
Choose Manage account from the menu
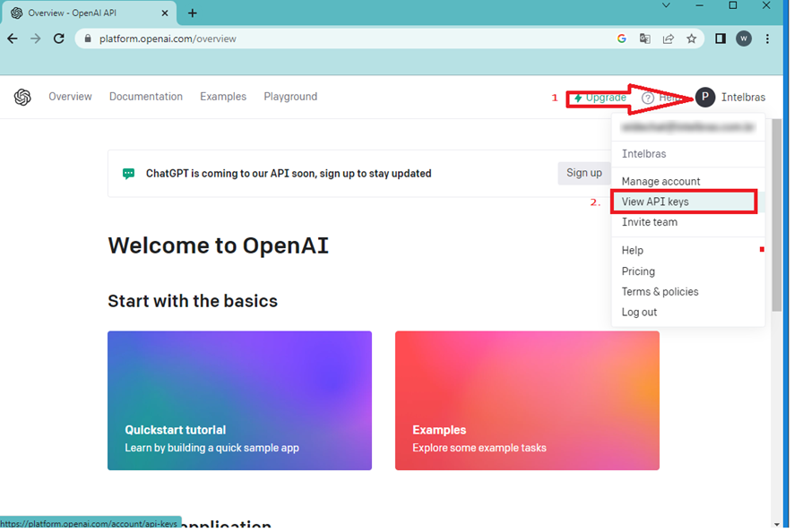(687, 181)
